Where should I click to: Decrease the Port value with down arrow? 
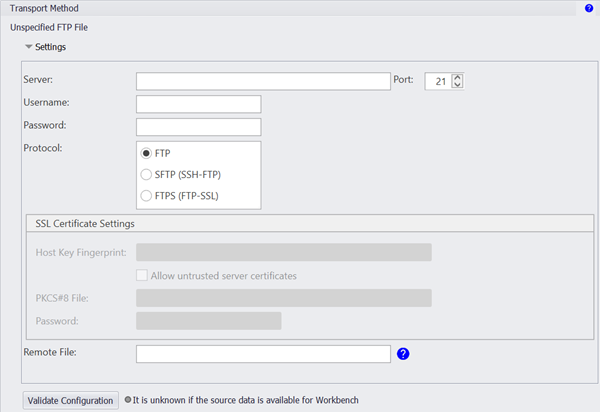tap(457, 84)
